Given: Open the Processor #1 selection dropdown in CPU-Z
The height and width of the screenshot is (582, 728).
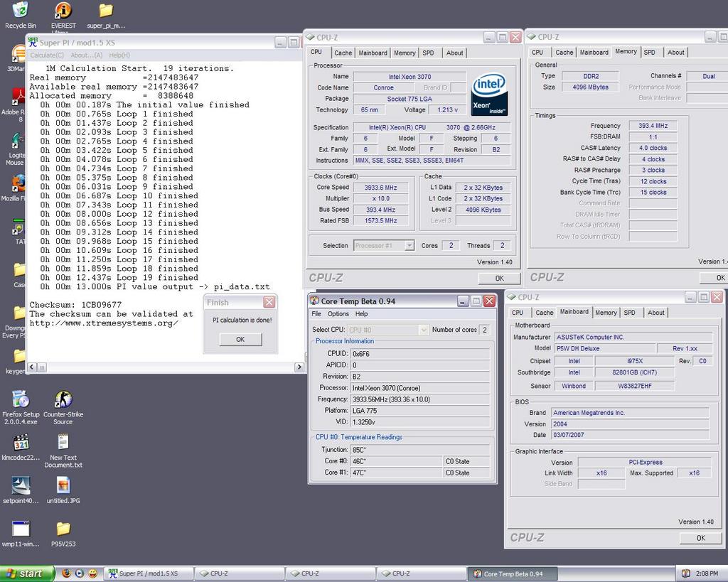Looking at the screenshot, I should tap(409, 245).
